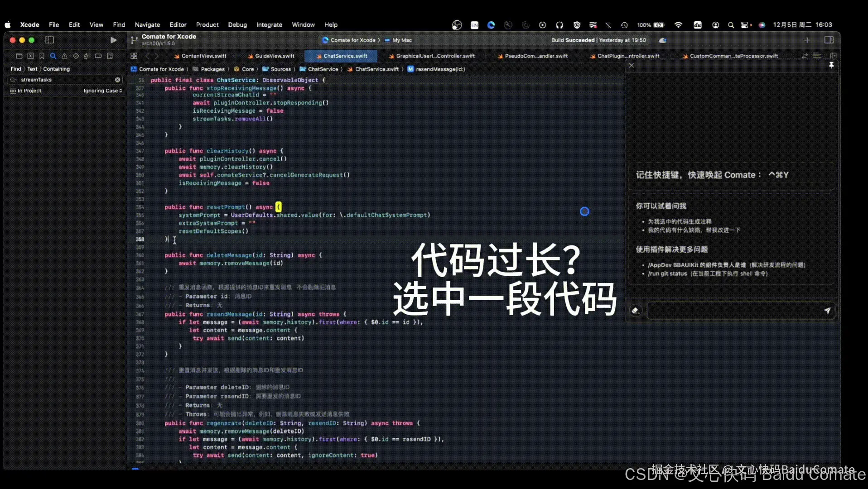Click the Core breadcrumb item
The height and width of the screenshot is (489, 868).
[x=244, y=69]
